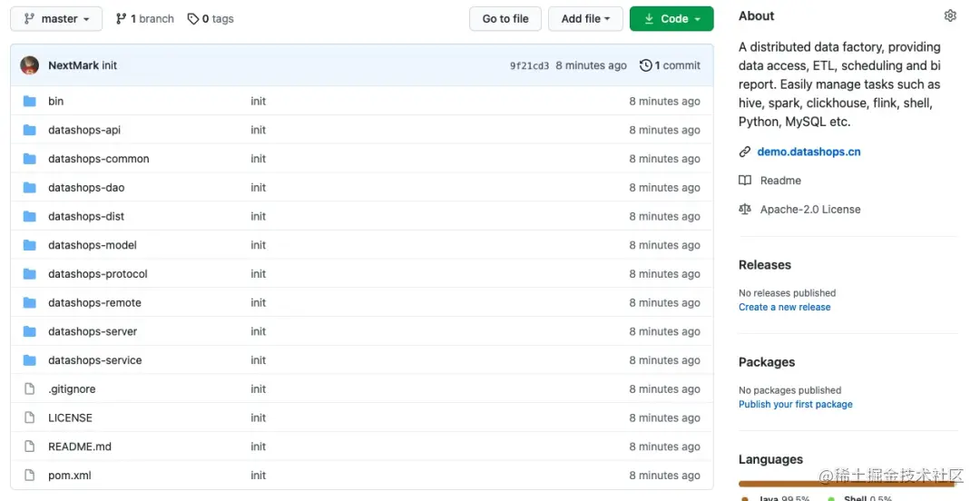This screenshot has width=980, height=501.
Task: Click the download icon in Code button
Action: tap(649, 19)
